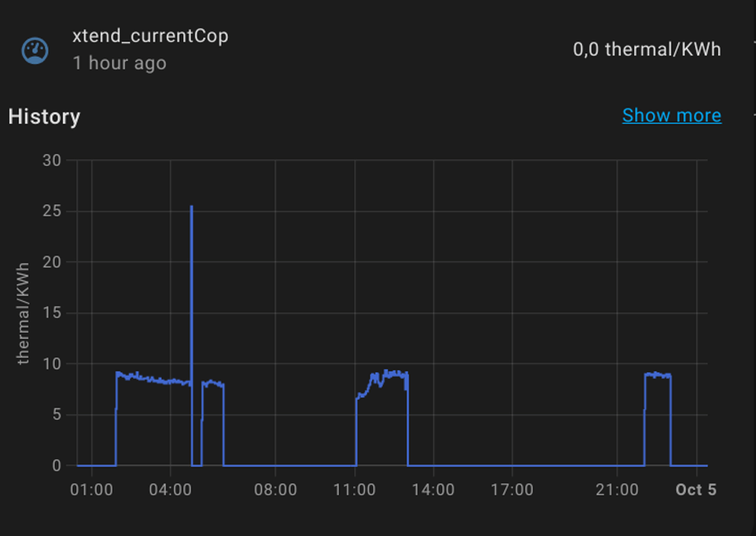Click the 17:00 x-axis label

(x=512, y=490)
